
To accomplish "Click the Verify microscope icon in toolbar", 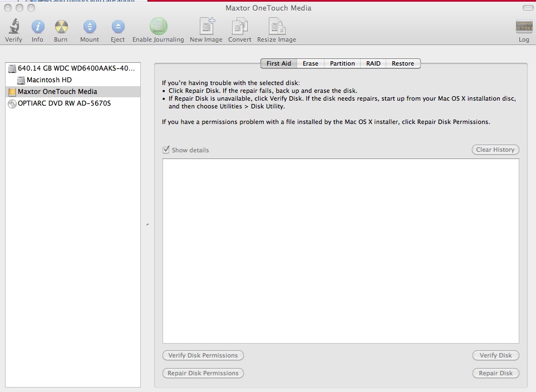I will coord(14,27).
